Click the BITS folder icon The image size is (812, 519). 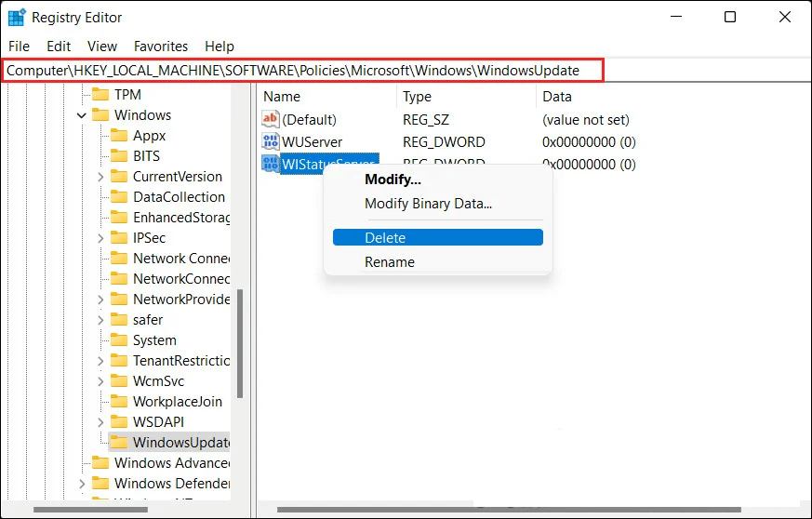click(119, 156)
